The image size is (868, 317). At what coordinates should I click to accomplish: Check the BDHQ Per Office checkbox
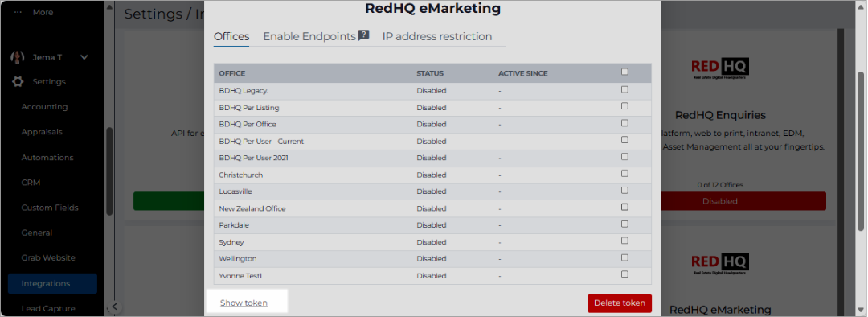(624, 123)
